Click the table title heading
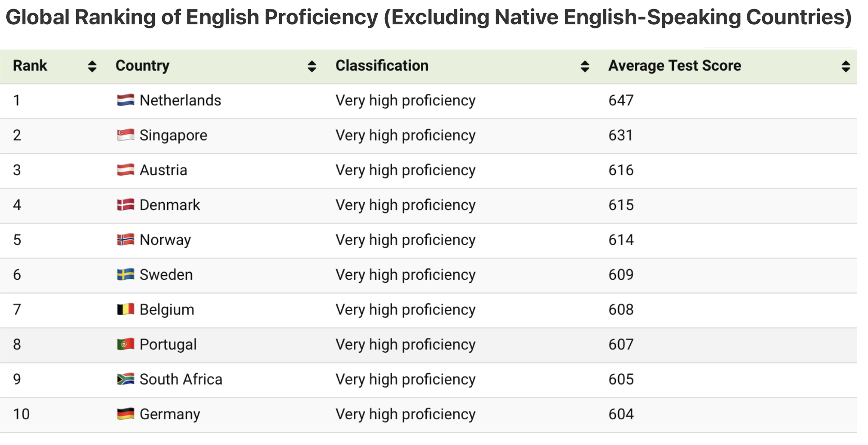 click(x=429, y=18)
